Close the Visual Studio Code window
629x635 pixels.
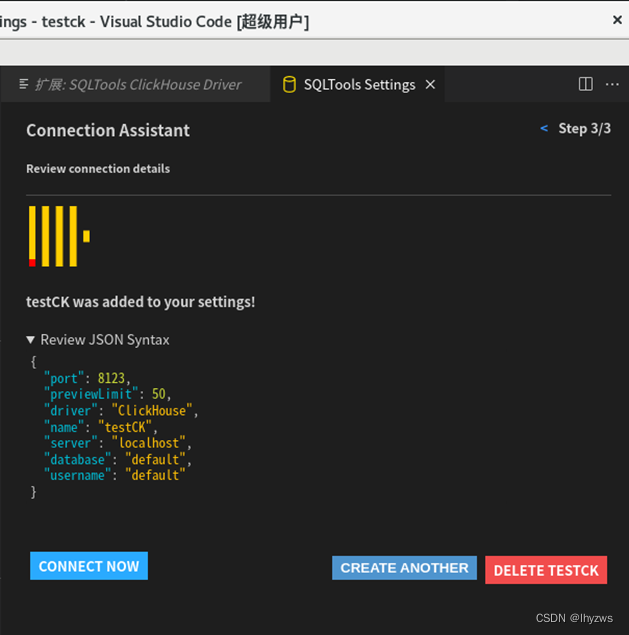[617, 19]
